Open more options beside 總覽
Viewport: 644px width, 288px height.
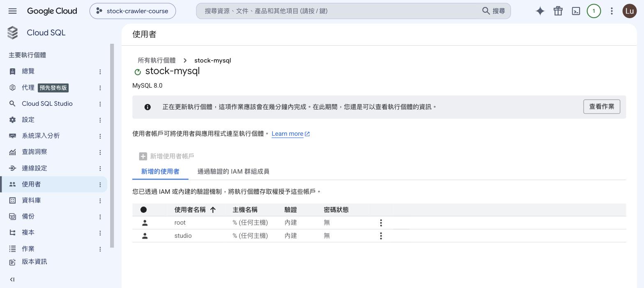(x=100, y=72)
